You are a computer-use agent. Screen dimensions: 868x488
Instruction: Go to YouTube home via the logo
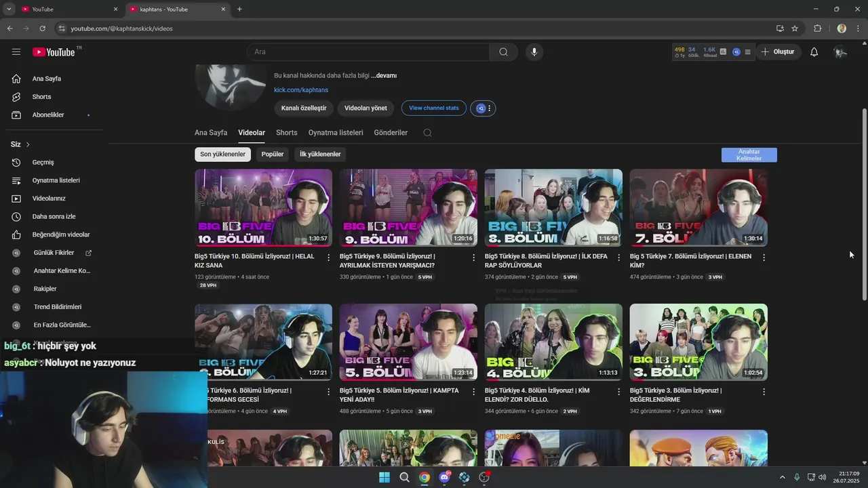click(54, 52)
